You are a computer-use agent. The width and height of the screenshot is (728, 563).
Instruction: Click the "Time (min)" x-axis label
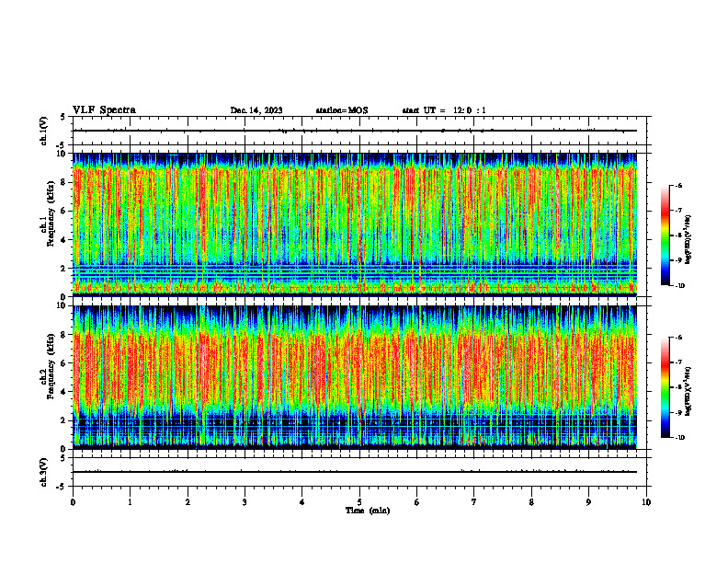click(368, 511)
